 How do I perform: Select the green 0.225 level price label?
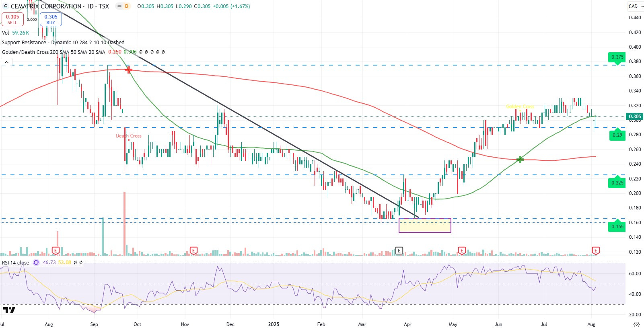tap(617, 183)
